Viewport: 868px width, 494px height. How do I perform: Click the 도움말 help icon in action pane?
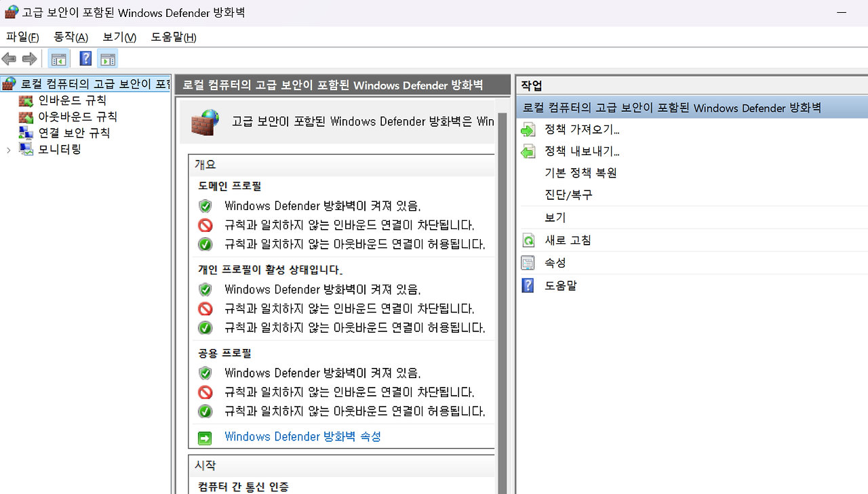coord(528,285)
